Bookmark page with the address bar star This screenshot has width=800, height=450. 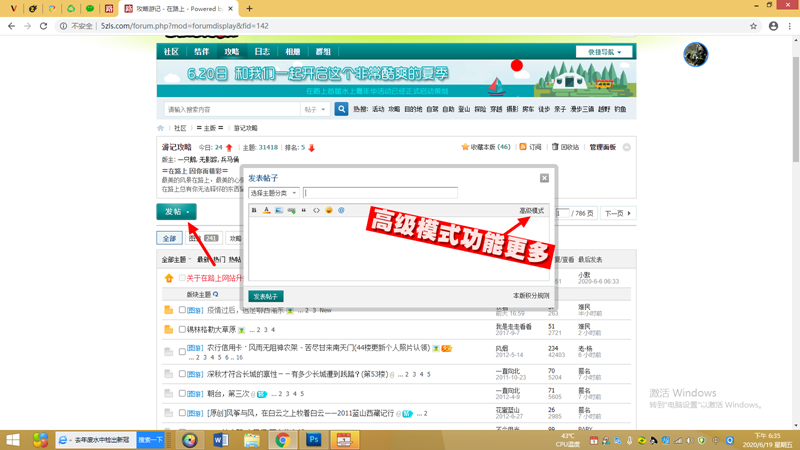(754, 26)
